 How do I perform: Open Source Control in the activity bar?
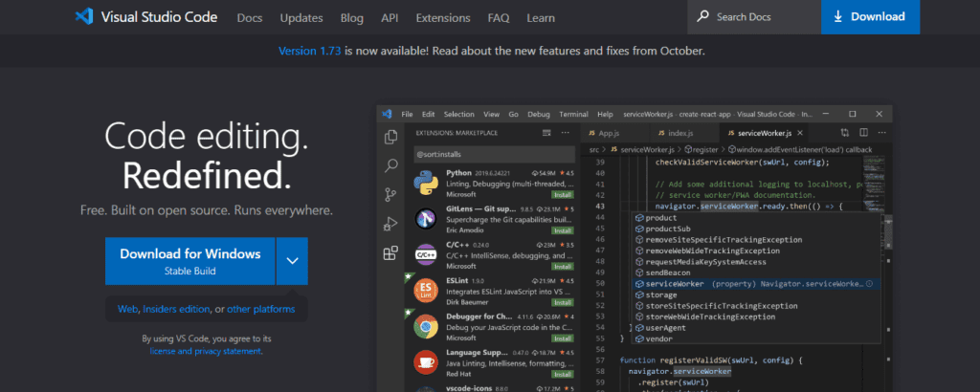(390, 194)
